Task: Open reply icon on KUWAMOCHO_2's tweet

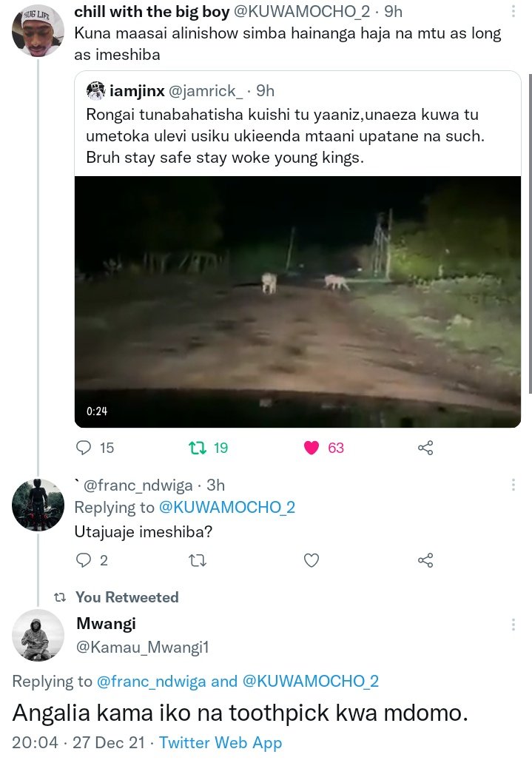Action: tap(84, 447)
